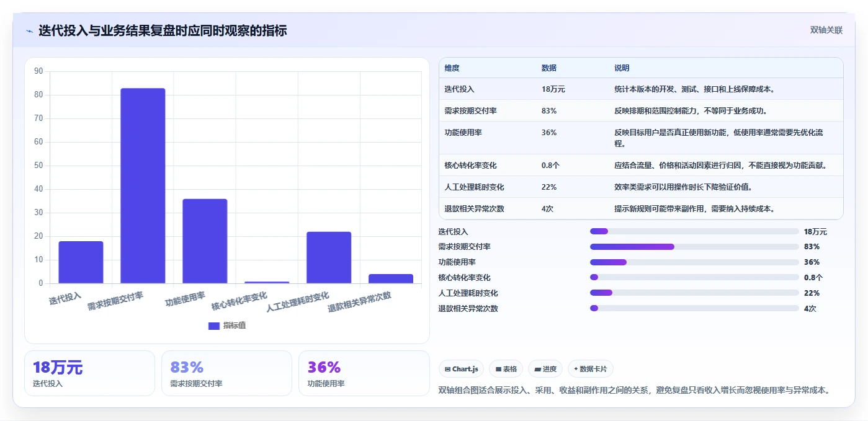Click the icon inside the 进度 chip
This screenshot has width=868, height=421.
pyautogui.click(x=537, y=369)
